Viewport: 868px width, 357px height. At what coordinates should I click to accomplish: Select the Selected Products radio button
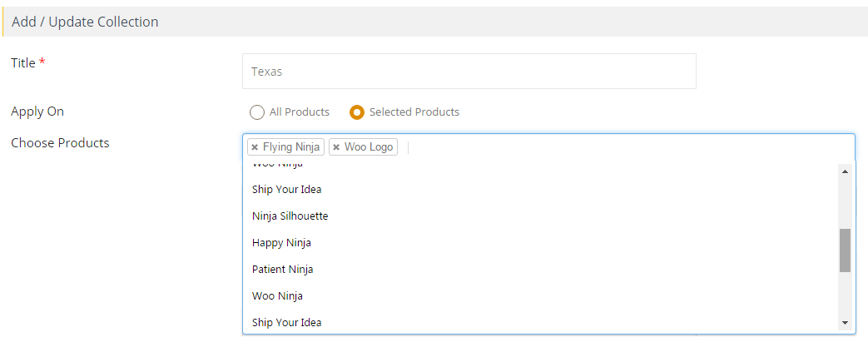pyautogui.click(x=357, y=112)
